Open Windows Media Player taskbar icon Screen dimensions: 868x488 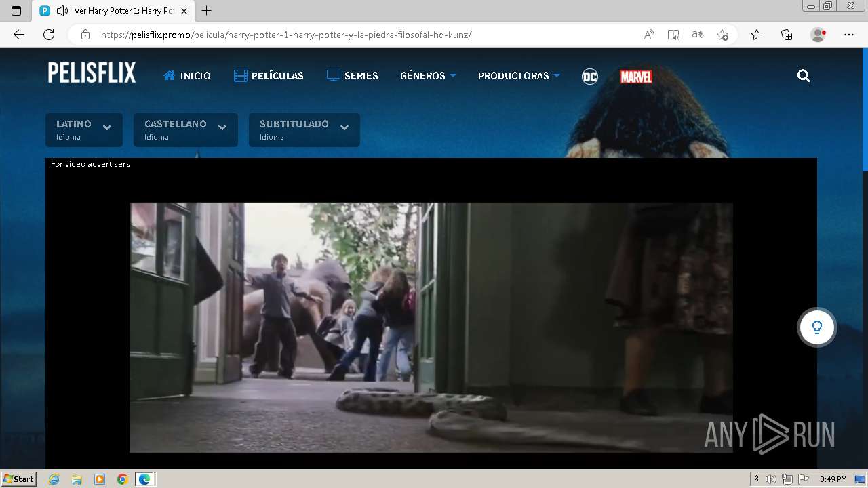[100, 479]
